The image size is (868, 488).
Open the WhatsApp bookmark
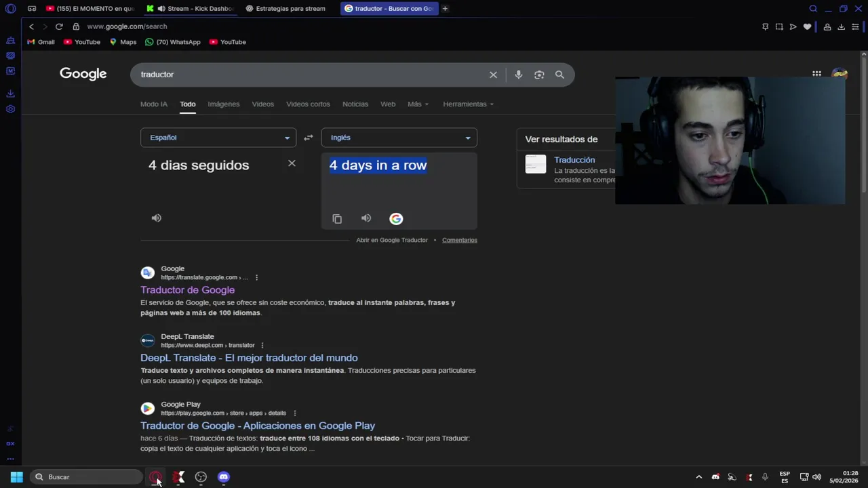pyautogui.click(x=173, y=42)
